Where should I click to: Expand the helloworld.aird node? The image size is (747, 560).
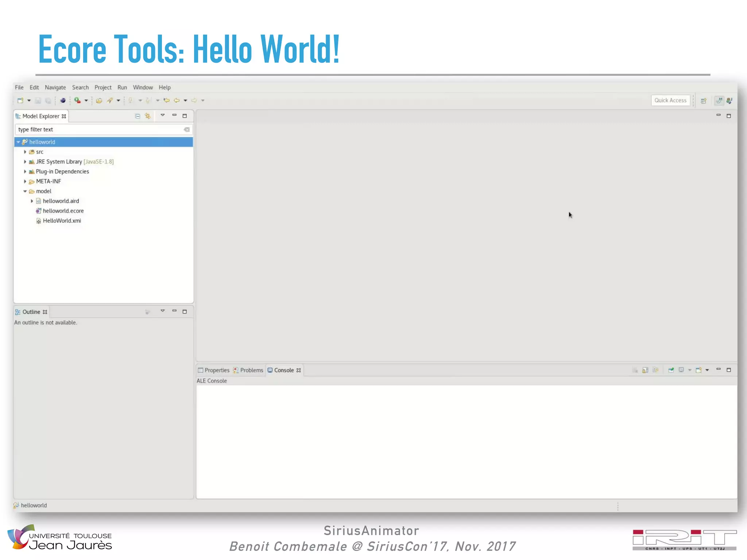click(x=32, y=201)
